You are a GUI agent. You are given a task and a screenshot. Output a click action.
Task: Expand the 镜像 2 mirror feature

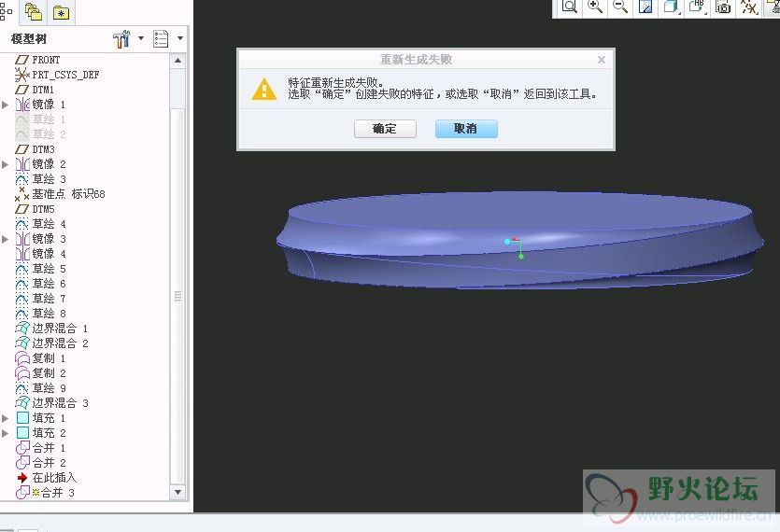(x=6, y=164)
